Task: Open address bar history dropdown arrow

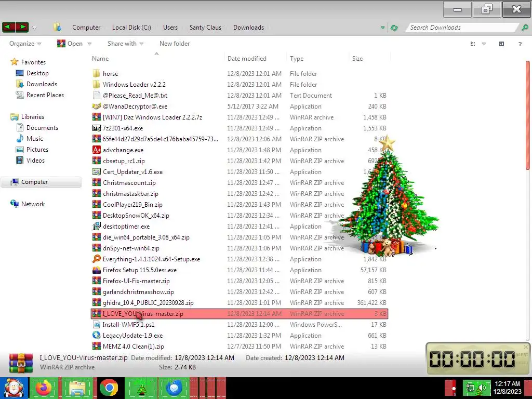Action: (x=382, y=28)
